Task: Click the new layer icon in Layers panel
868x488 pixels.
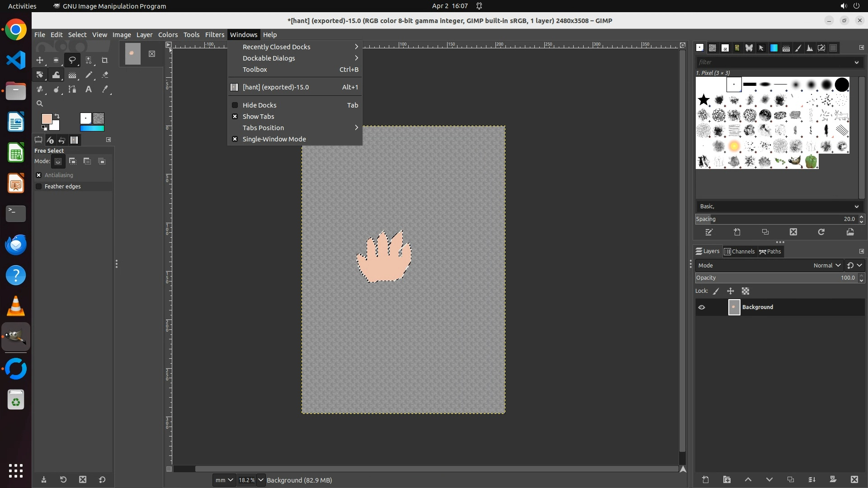Action: 705,479
